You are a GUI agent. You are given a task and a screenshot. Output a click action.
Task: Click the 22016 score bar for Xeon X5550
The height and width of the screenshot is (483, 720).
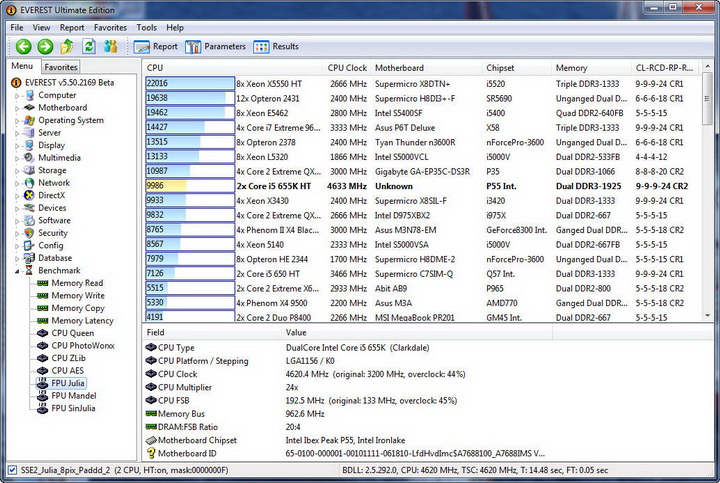pos(190,83)
